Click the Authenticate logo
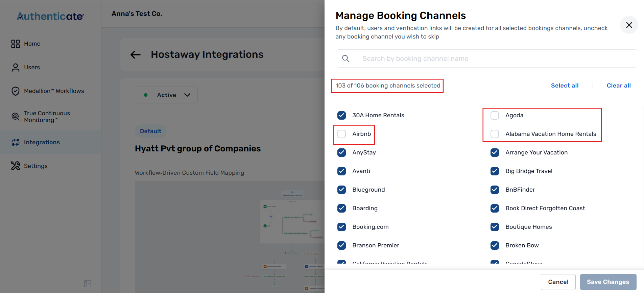The image size is (644, 293). tap(50, 16)
